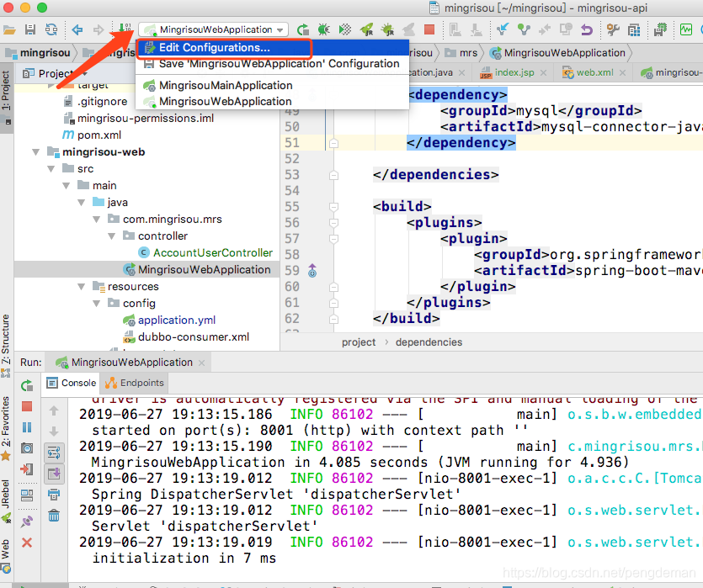Select Edit Configurations... menu entry
Image resolution: width=703 pixels, height=588 pixels.
273,48
